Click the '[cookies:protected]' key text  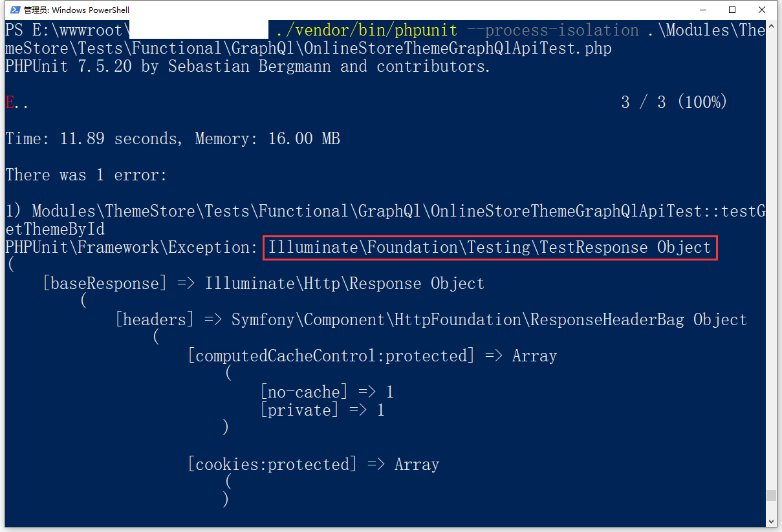(272, 464)
